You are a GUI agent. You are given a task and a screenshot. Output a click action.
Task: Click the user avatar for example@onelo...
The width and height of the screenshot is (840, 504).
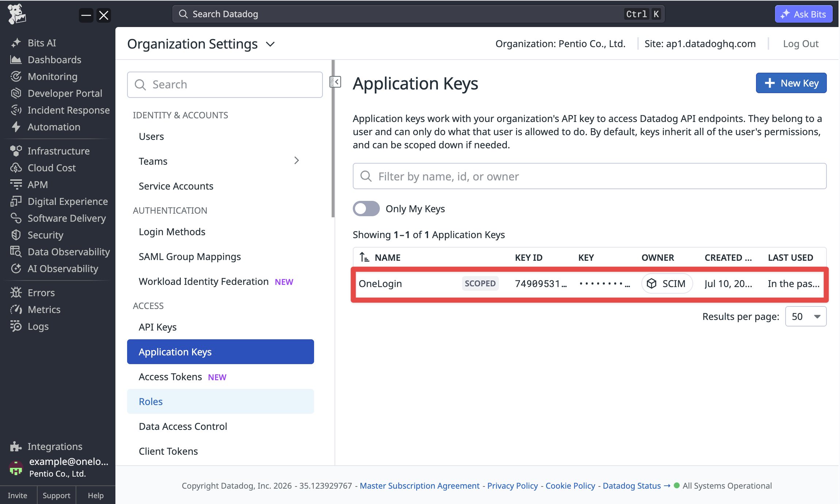coord(16,468)
